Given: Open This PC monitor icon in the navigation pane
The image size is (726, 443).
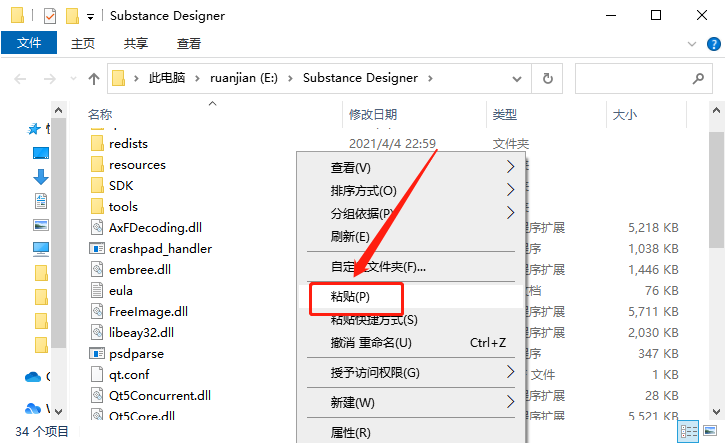Looking at the screenshot, I should 41,249.
